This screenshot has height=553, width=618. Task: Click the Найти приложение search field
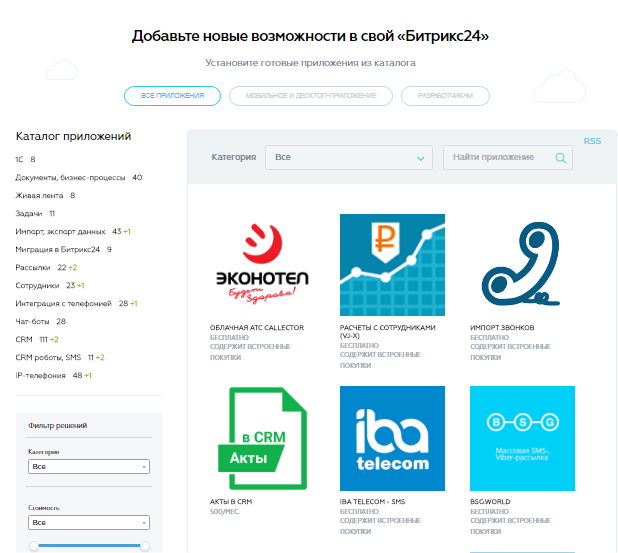pyautogui.click(x=508, y=157)
